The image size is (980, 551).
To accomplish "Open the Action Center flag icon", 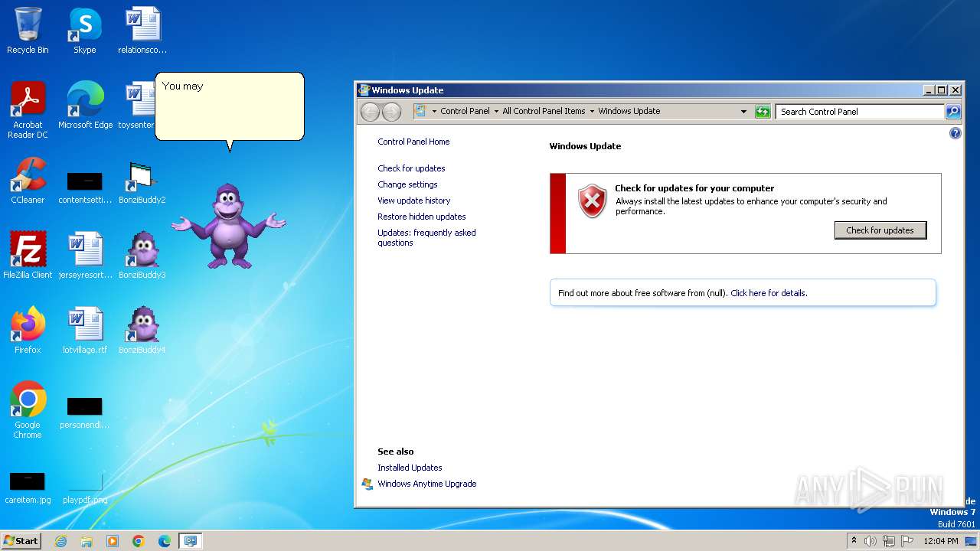I will pos(907,541).
